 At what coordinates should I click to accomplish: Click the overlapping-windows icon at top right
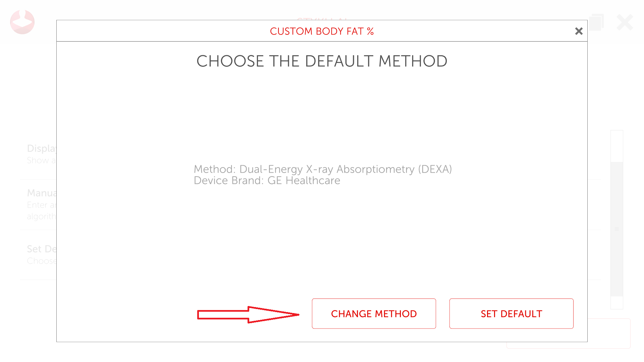[596, 22]
